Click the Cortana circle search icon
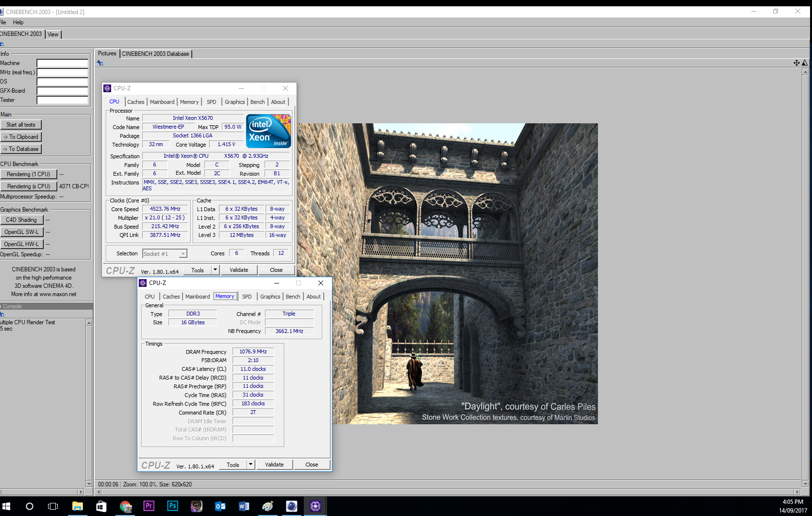Image resolution: width=812 pixels, height=516 pixels. coord(30,506)
